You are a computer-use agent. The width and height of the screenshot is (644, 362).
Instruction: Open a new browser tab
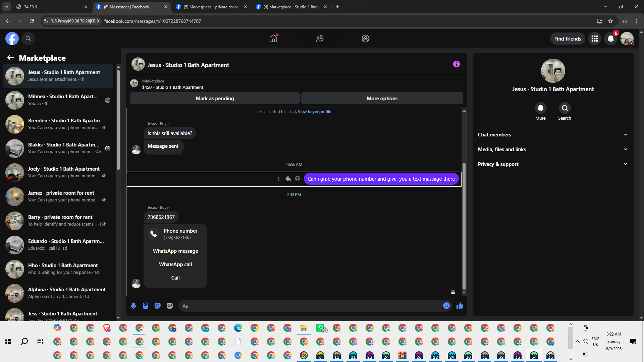337,7
